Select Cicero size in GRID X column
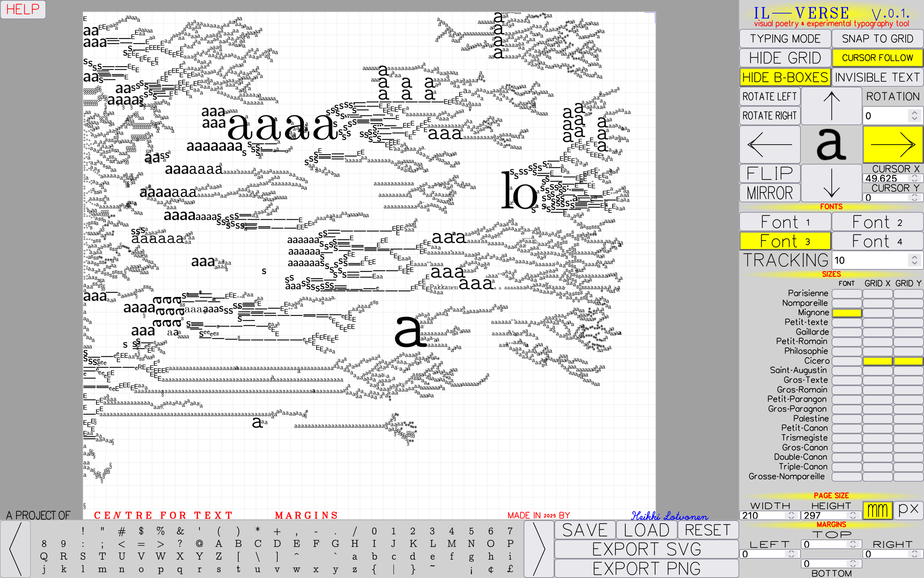 coord(877,361)
